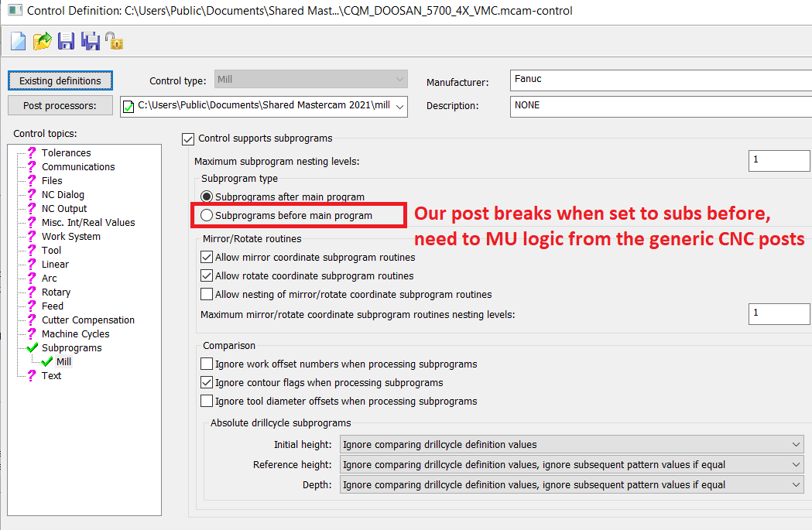Toggle Ignore contour flags when processing subprograms

[x=207, y=383]
